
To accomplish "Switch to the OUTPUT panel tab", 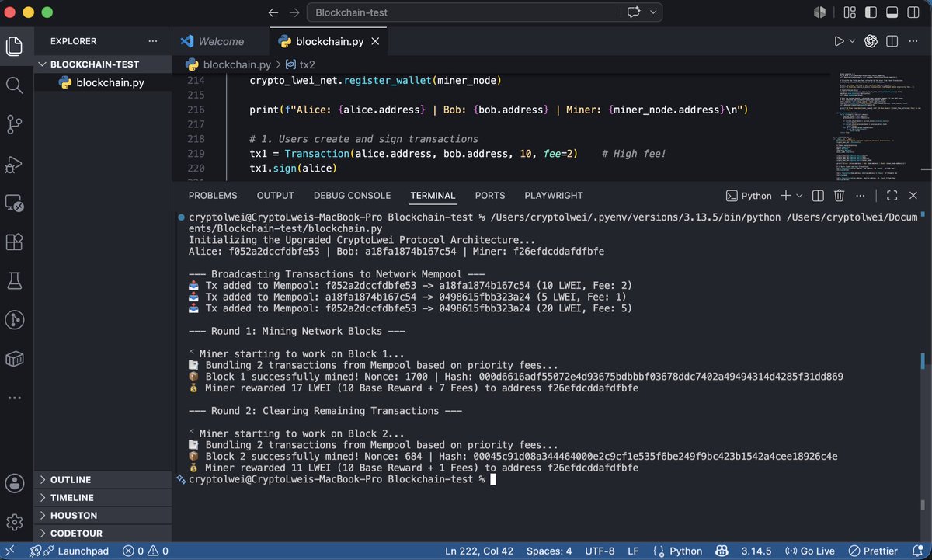I will 276,196.
